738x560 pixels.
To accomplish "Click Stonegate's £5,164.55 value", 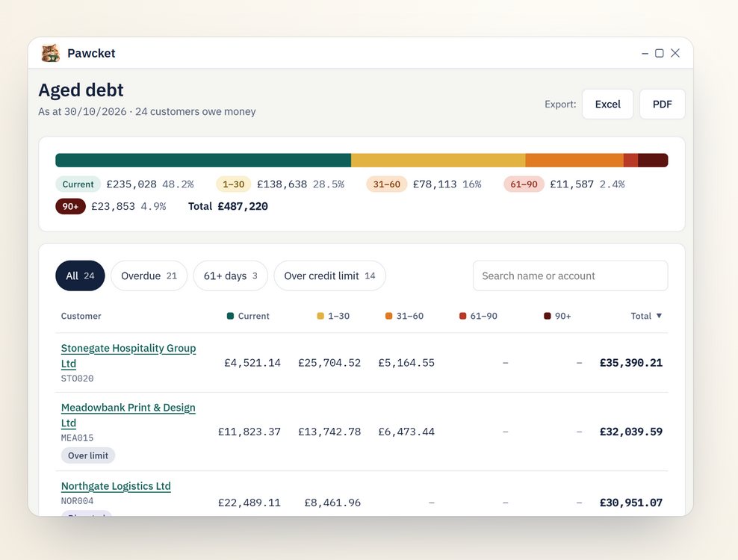I will (x=406, y=363).
